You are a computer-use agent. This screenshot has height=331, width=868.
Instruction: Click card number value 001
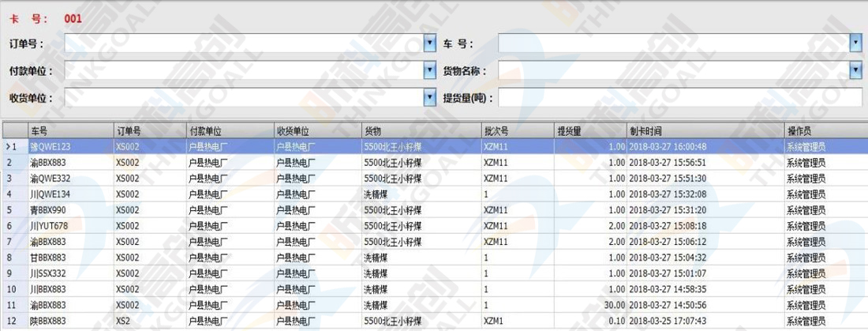tap(73, 18)
